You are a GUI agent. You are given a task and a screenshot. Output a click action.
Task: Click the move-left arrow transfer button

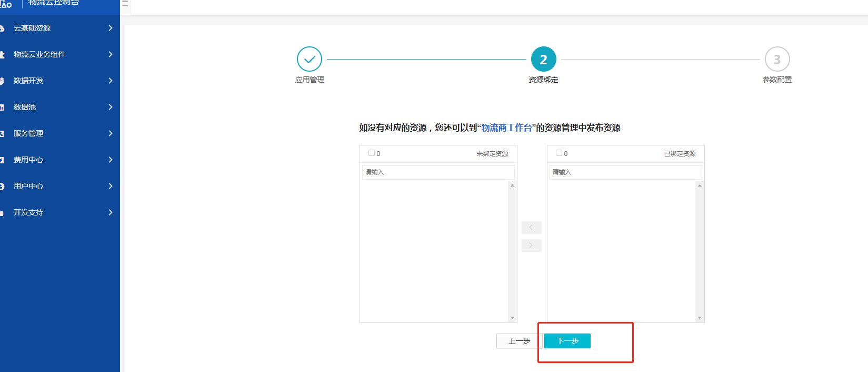click(x=531, y=227)
